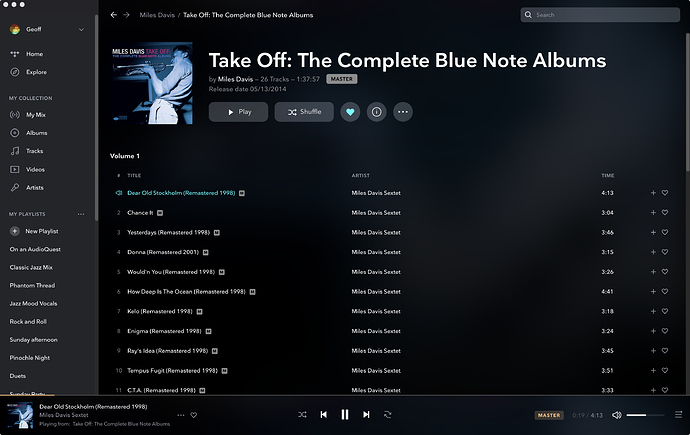The width and height of the screenshot is (690, 435).
Task: Adjust the volume slider
Action: click(x=645, y=415)
